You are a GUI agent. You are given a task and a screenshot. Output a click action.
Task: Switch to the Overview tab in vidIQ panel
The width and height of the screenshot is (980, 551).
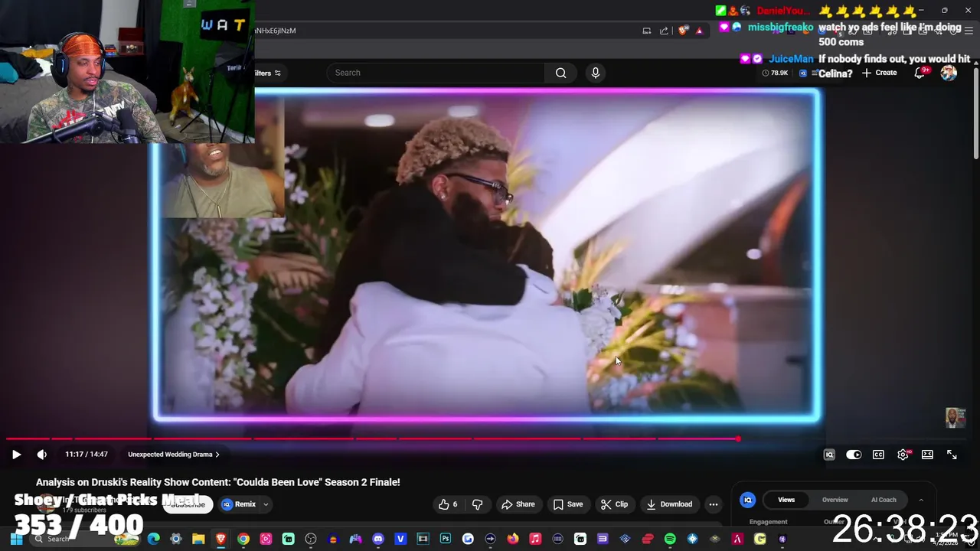835,500
